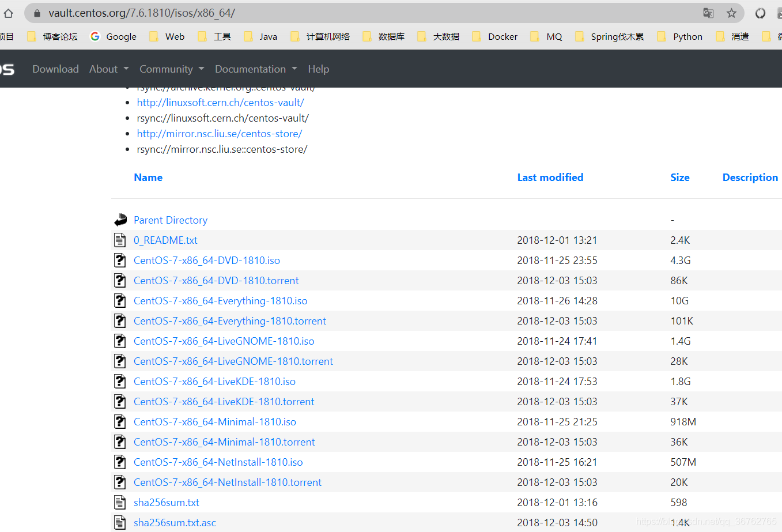Open the 数据库 bookmarks folder
The width and height of the screenshot is (782, 532).
coord(383,36)
